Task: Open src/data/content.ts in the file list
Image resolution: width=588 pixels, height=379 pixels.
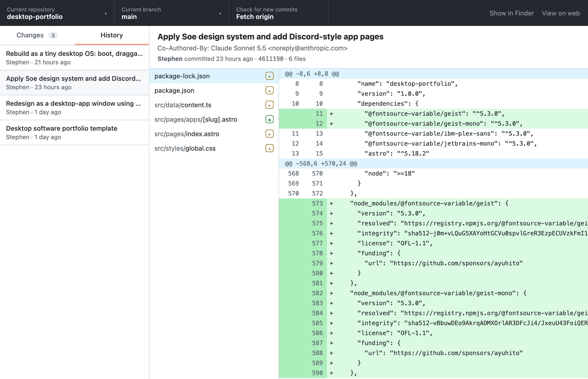Action: [214, 105]
